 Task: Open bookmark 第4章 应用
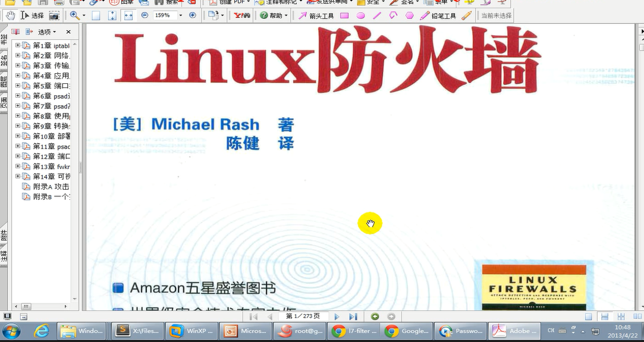[x=51, y=76]
